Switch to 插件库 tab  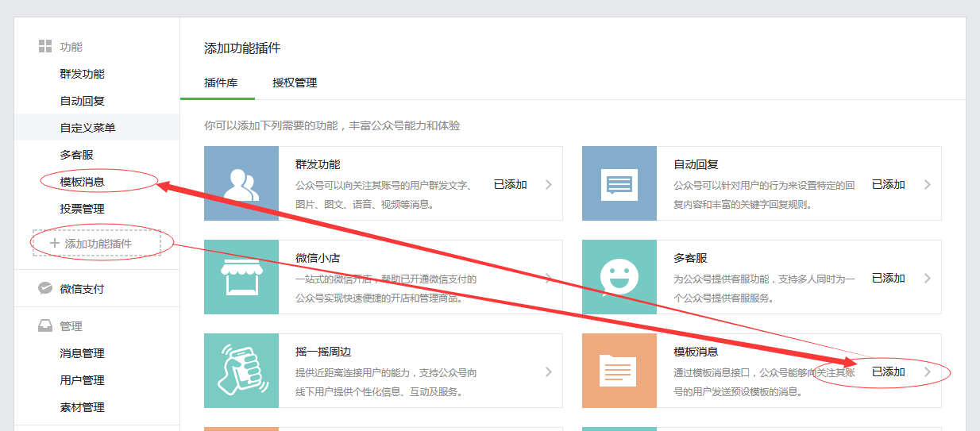[221, 83]
